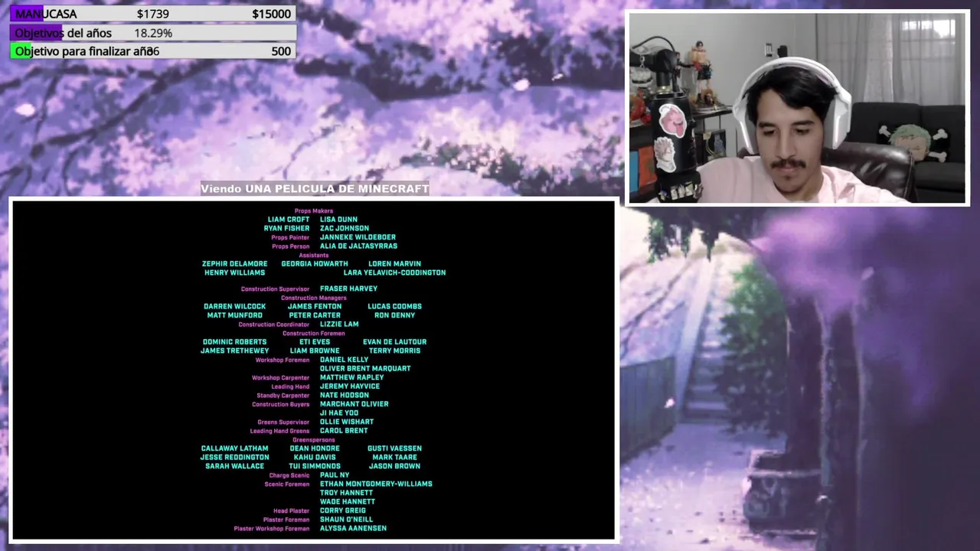Click the name RYAN FISHER

point(287,228)
